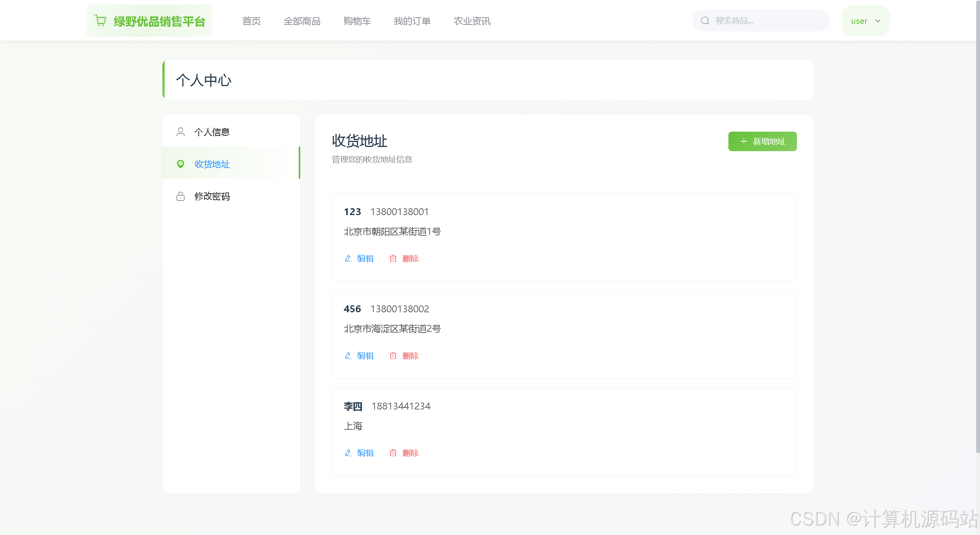Click the chevron arrow next to user

coord(878,21)
